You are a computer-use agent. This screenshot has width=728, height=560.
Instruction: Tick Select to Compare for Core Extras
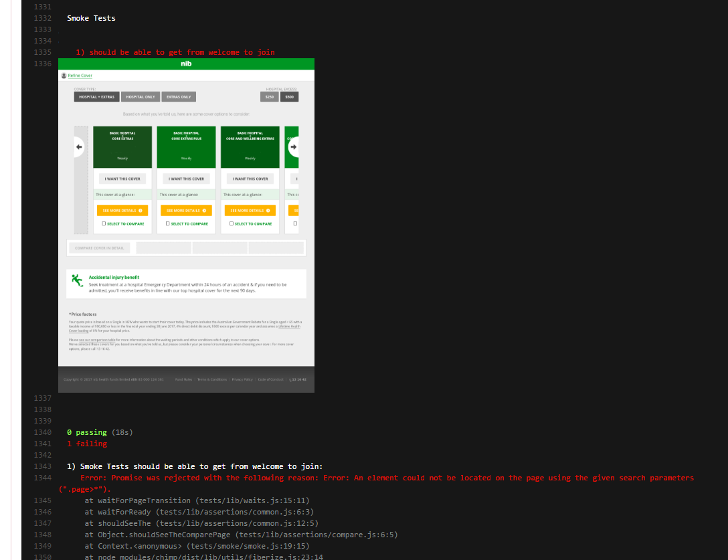coord(104,223)
